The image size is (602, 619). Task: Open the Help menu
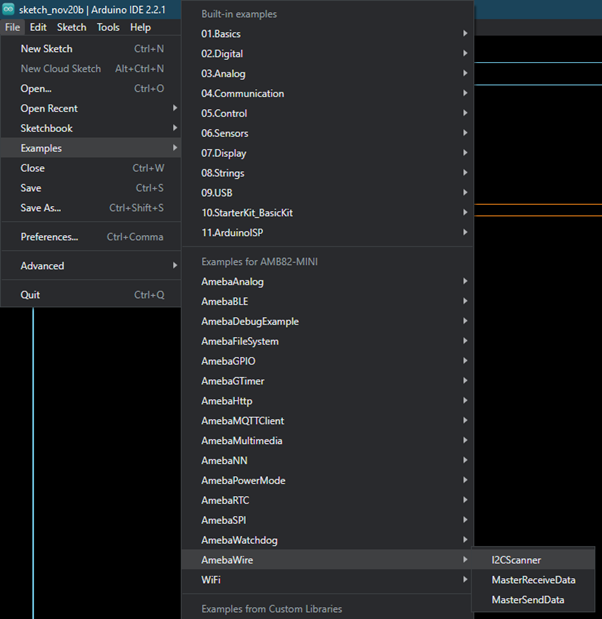coord(140,28)
